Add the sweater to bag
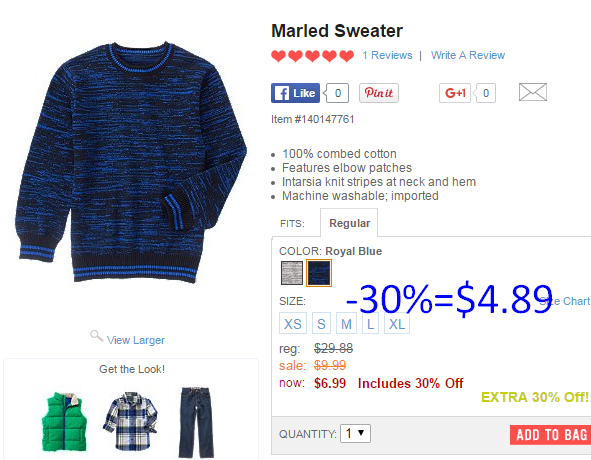Image resolution: width=591 pixels, height=460 pixels. pos(550,435)
